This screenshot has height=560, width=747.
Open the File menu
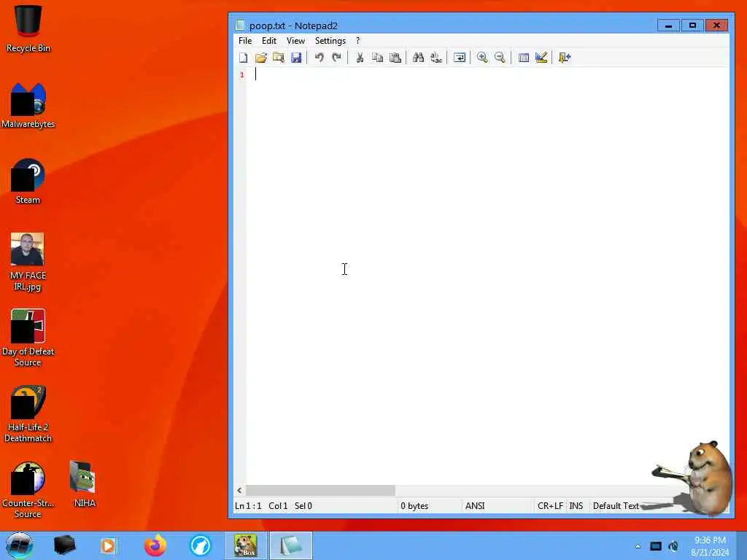tap(245, 41)
